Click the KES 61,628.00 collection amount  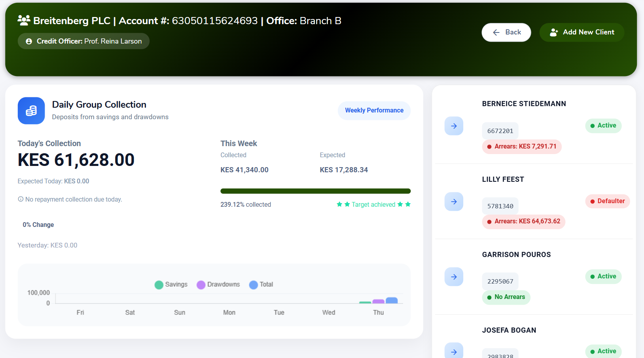click(76, 160)
